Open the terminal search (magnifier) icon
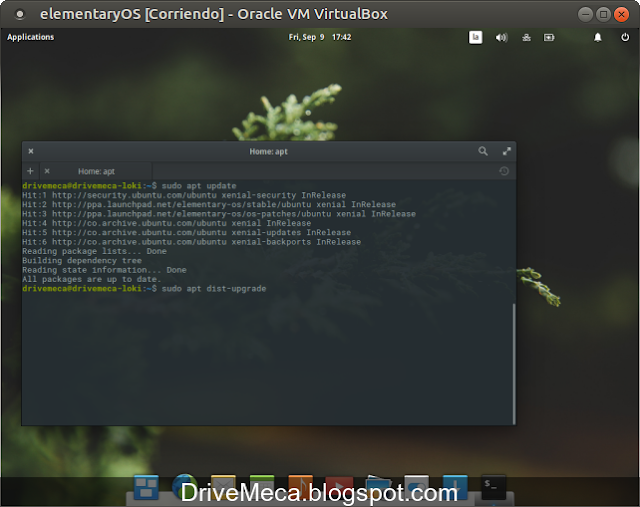 point(483,151)
